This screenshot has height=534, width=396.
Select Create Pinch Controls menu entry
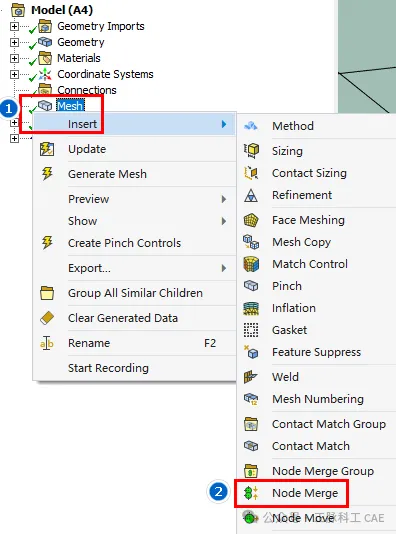(134, 243)
